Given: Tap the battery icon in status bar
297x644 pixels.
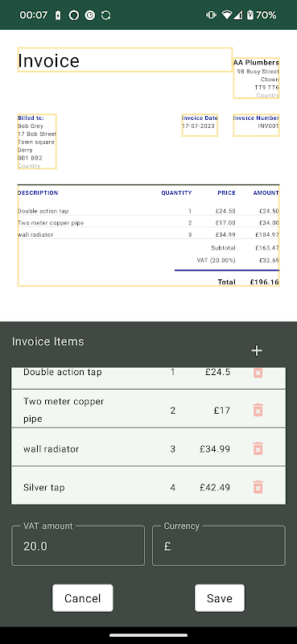Looking at the screenshot, I should coord(250,15).
